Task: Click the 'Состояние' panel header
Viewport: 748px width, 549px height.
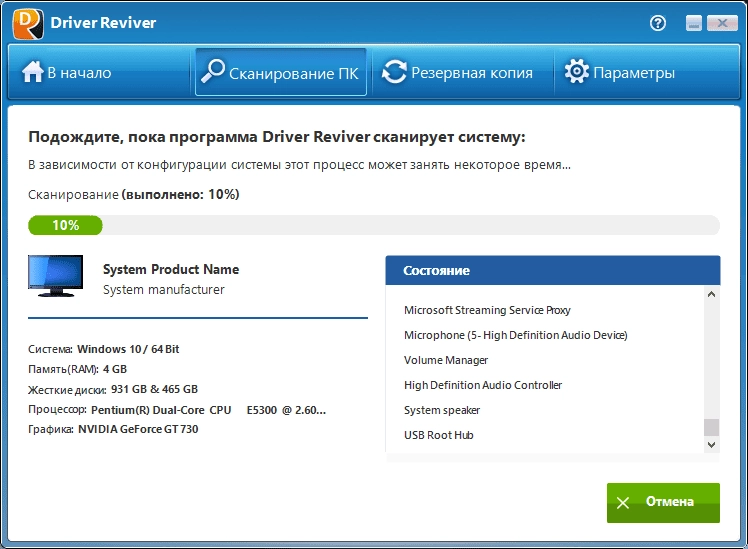Action: click(x=553, y=270)
